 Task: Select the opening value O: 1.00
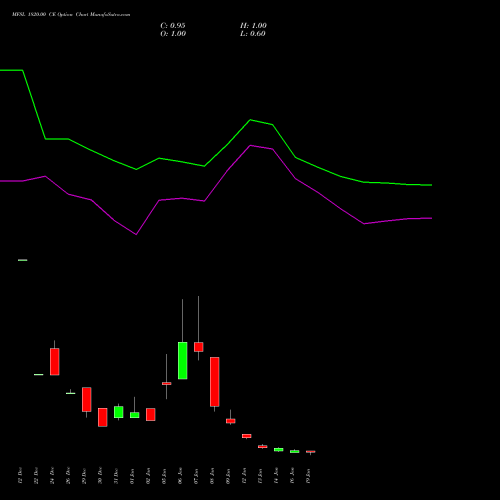pyautogui.click(x=173, y=34)
